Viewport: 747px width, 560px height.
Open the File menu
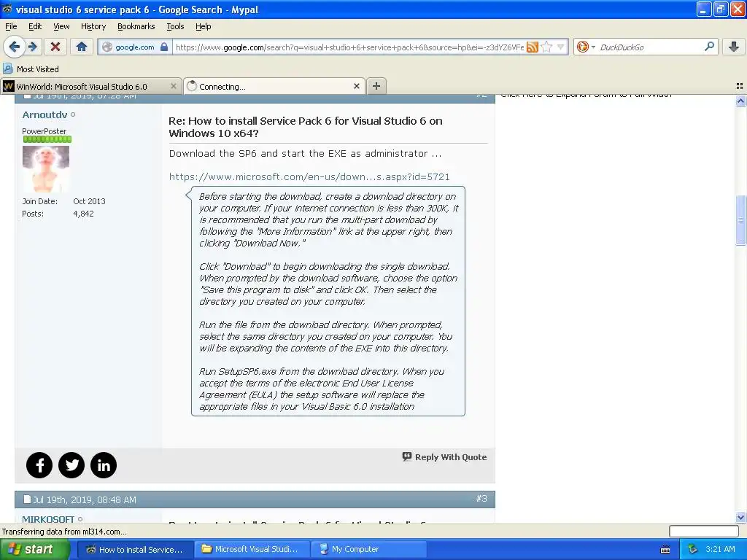coord(11,26)
